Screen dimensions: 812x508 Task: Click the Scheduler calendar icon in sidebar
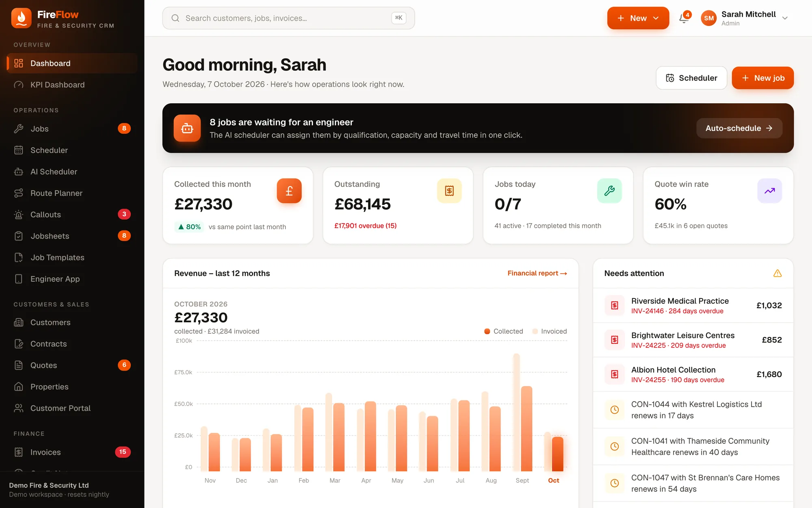(x=19, y=150)
